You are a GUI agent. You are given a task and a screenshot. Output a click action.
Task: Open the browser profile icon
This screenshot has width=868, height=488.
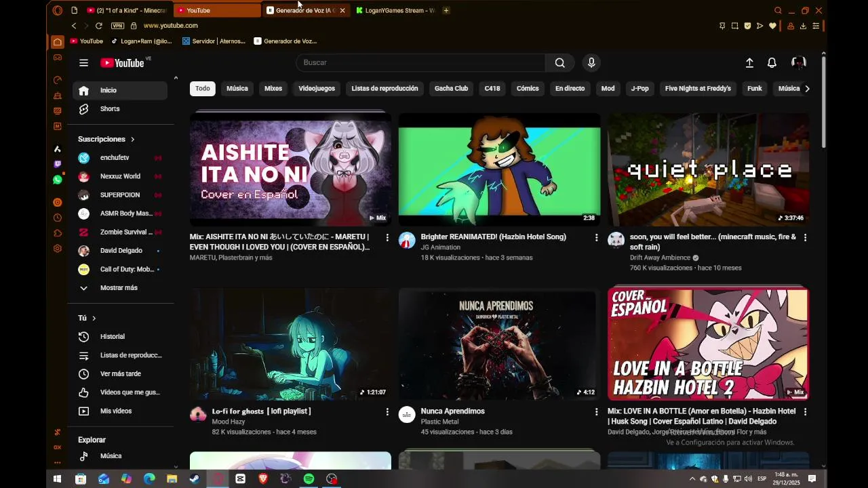[791, 26]
